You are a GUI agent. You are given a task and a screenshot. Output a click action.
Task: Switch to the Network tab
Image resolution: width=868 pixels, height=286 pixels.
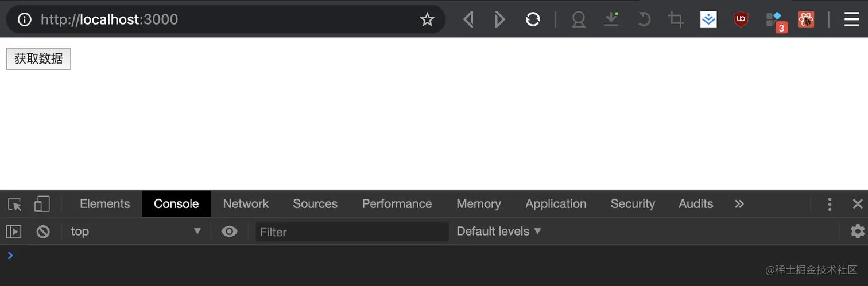click(x=246, y=204)
